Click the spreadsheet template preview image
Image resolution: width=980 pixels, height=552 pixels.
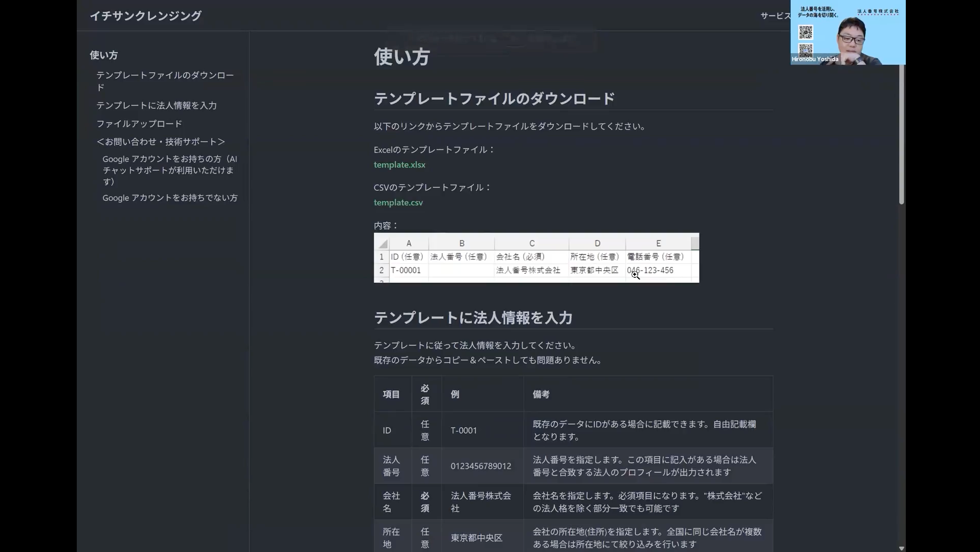(x=536, y=258)
